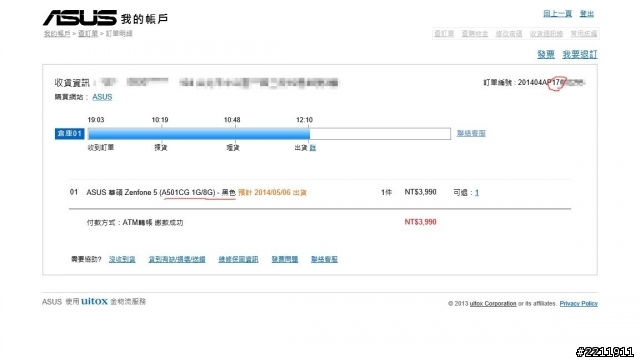Click 我的帳戶 in the breadcrumb
640x360 pixels.
click(x=57, y=33)
